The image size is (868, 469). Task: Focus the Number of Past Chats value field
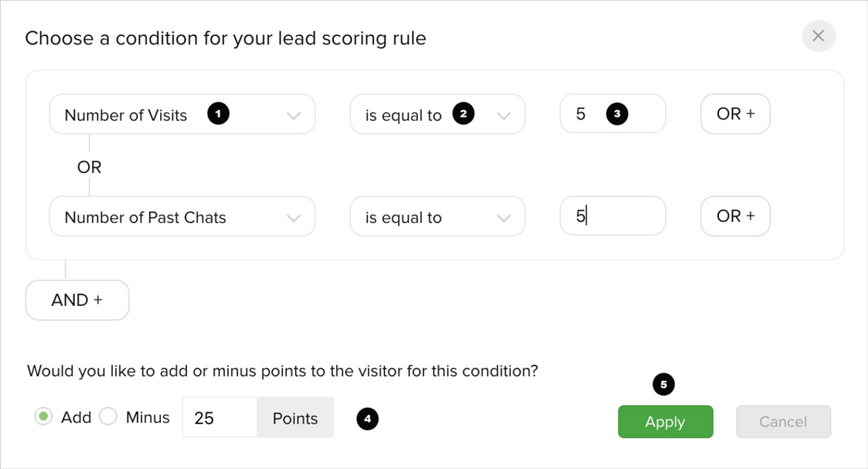[612, 216]
